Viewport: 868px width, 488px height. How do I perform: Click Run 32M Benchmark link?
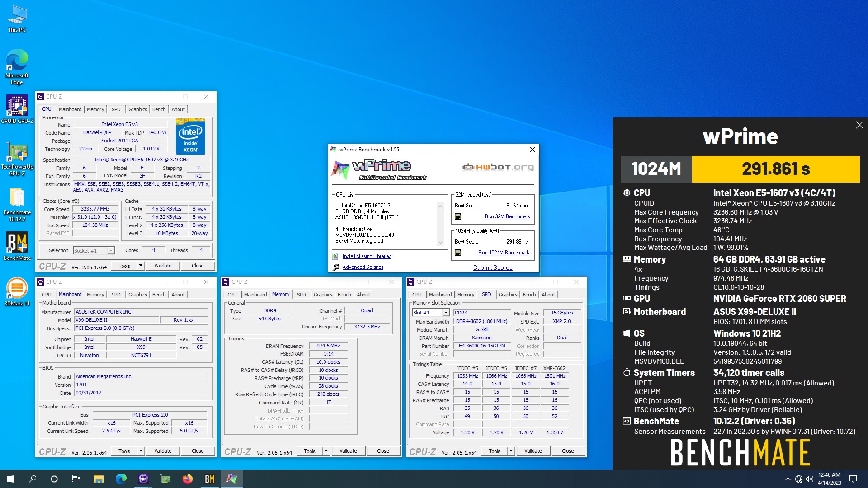coord(507,216)
